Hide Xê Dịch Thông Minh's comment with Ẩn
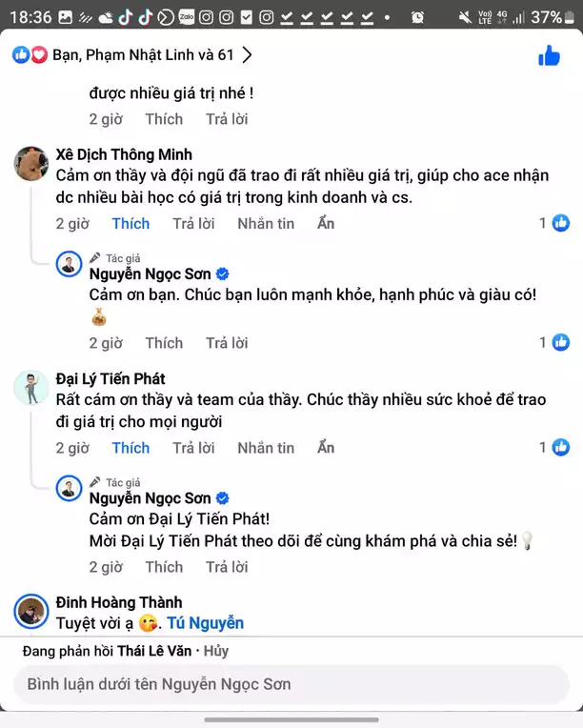Viewport: 583px width, 728px height. 326,224
